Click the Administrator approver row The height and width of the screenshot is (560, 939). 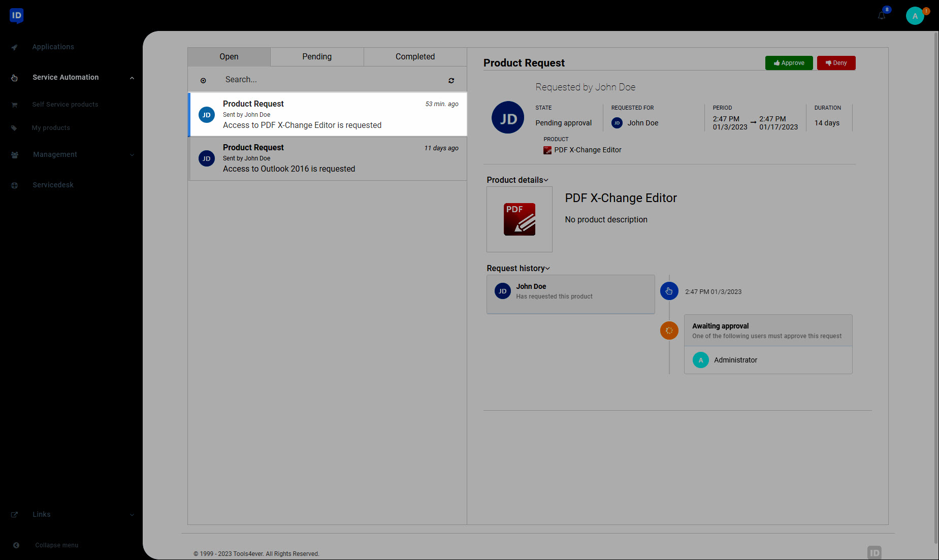click(768, 360)
